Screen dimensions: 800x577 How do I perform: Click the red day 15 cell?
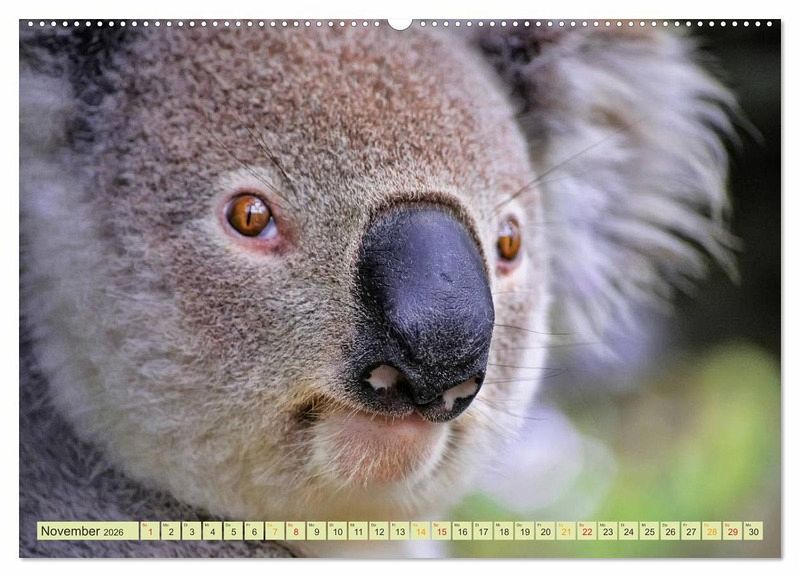tap(441, 531)
